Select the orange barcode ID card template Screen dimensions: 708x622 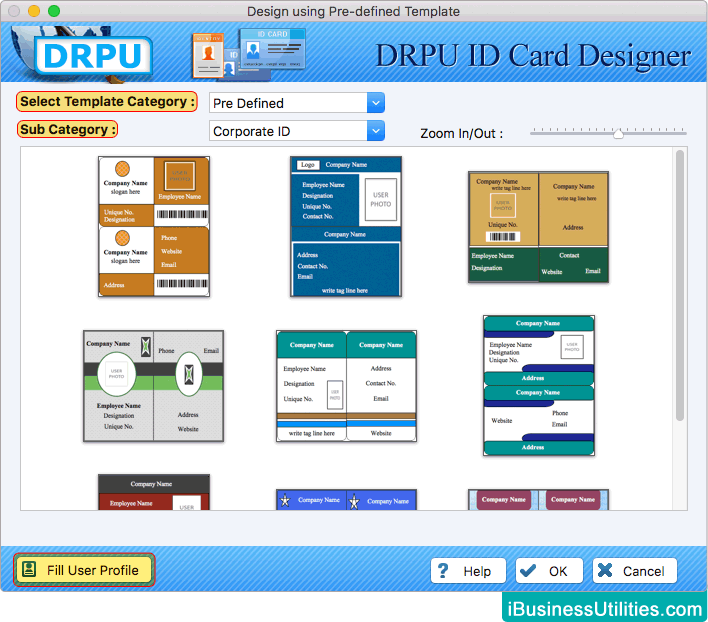154,227
